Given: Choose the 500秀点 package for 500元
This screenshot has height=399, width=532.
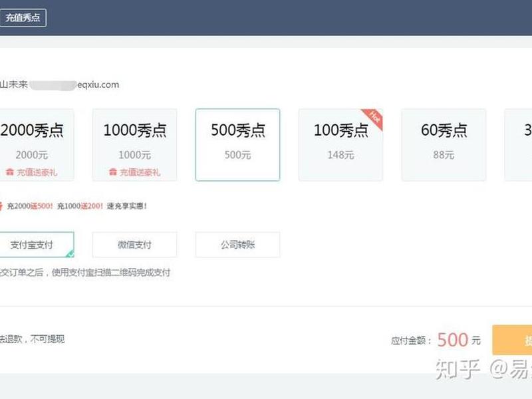Looking at the screenshot, I should (x=237, y=145).
